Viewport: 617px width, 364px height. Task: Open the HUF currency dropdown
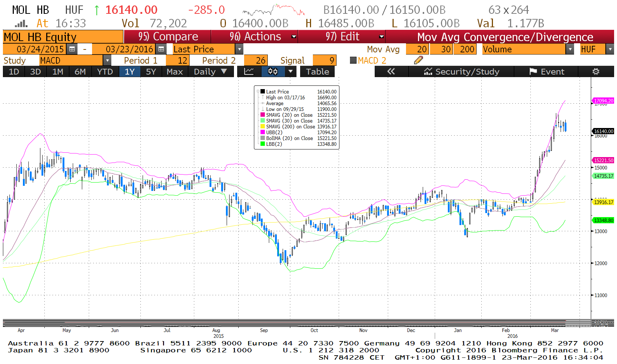(x=610, y=49)
